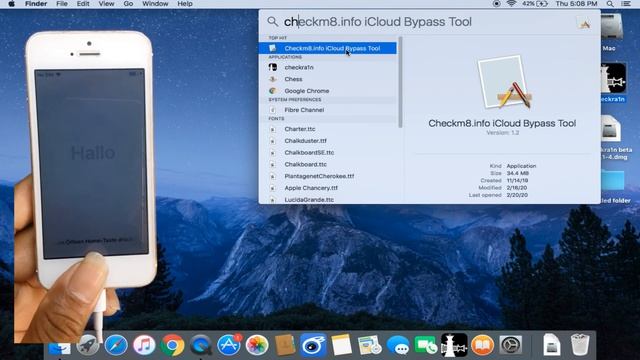Open Contacts from the Dock

tap(285, 345)
